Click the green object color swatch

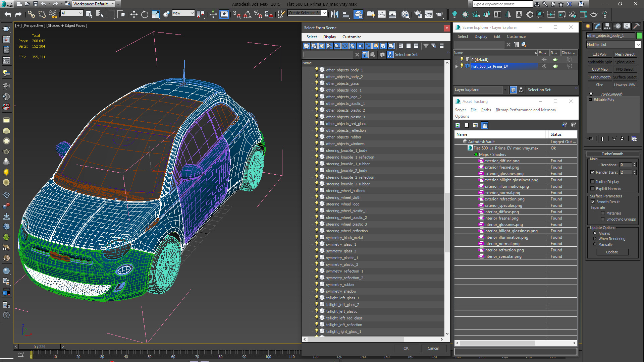click(x=639, y=36)
